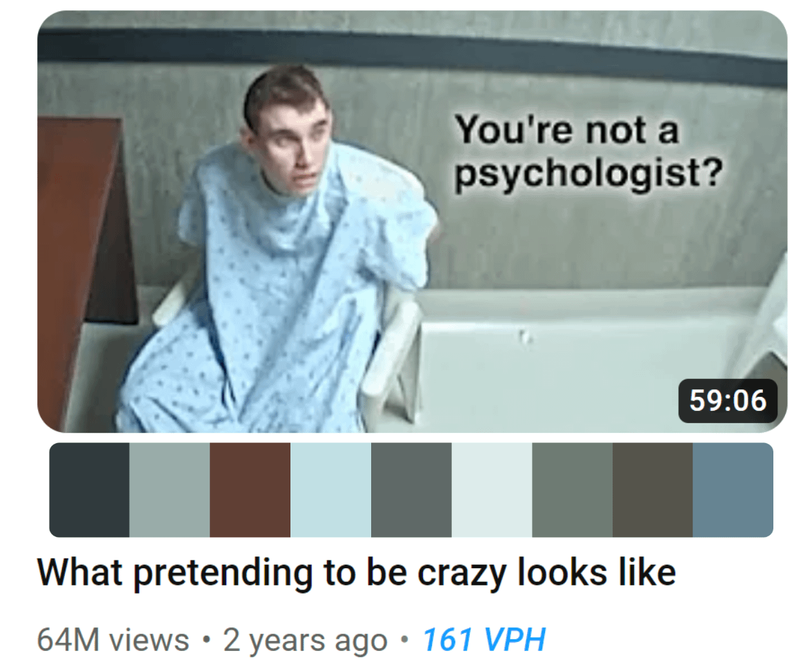The width and height of the screenshot is (812, 662).
Task: Pick the light gray second swatch
Action: tap(169, 489)
